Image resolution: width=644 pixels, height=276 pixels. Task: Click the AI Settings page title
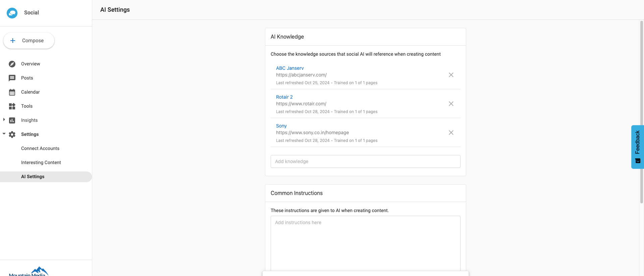115,10
